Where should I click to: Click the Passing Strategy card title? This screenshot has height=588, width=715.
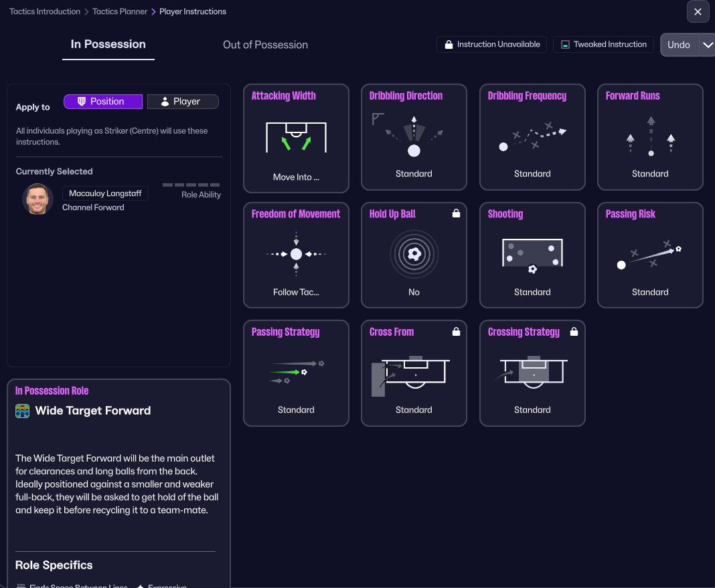[x=285, y=332]
